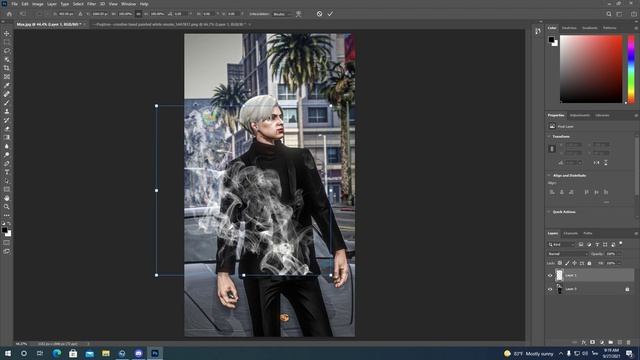
Task: Select the Gradient tool
Action: [7, 137]
